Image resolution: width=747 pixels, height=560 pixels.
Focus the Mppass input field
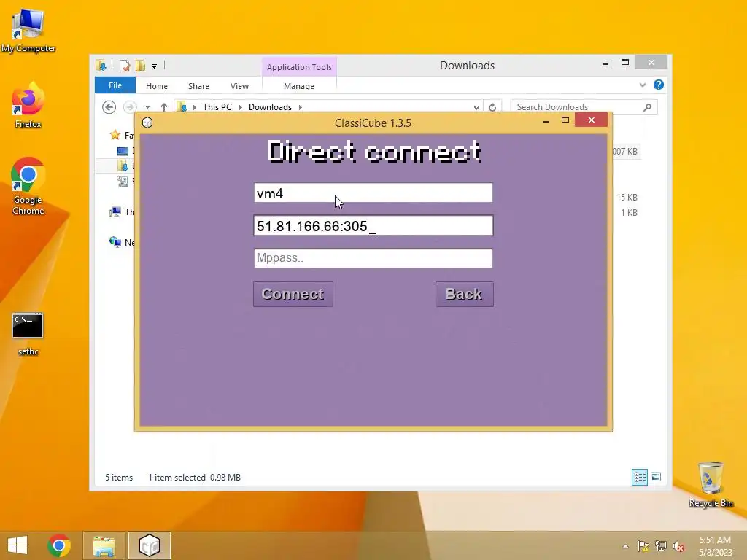pos(373,258)
